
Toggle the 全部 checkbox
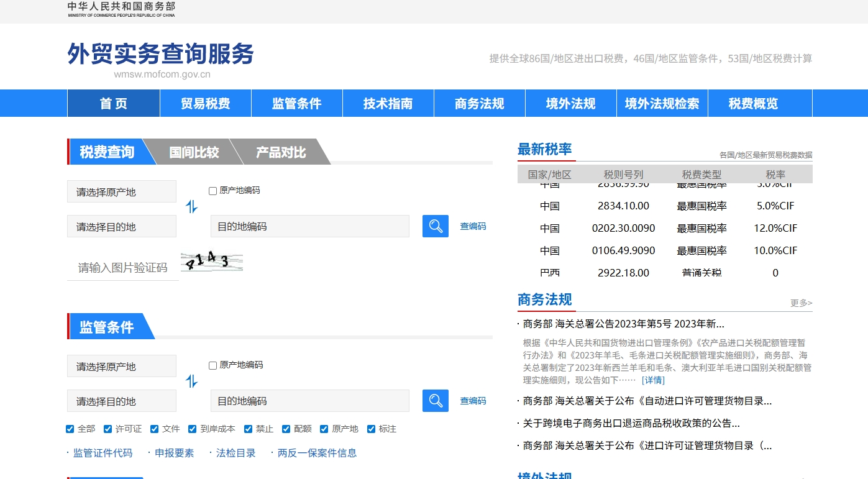70,429
